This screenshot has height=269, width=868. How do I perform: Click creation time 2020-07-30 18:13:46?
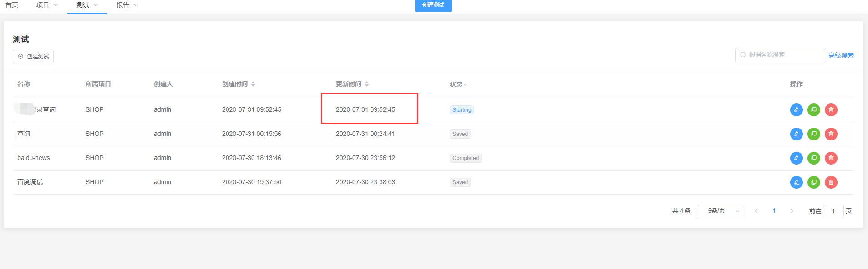click(x=252, y=158)
